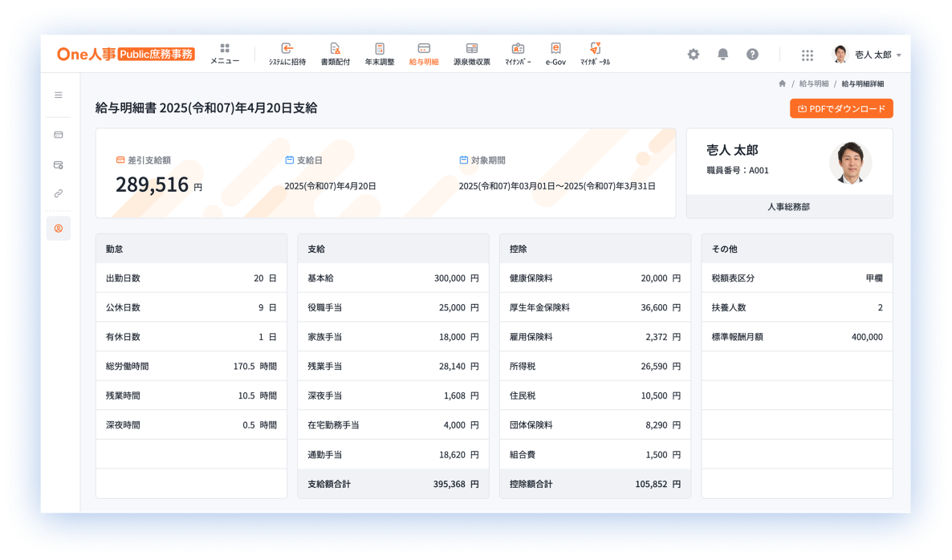Click the One人事 Public庶務事務 logo

(126, 54)
